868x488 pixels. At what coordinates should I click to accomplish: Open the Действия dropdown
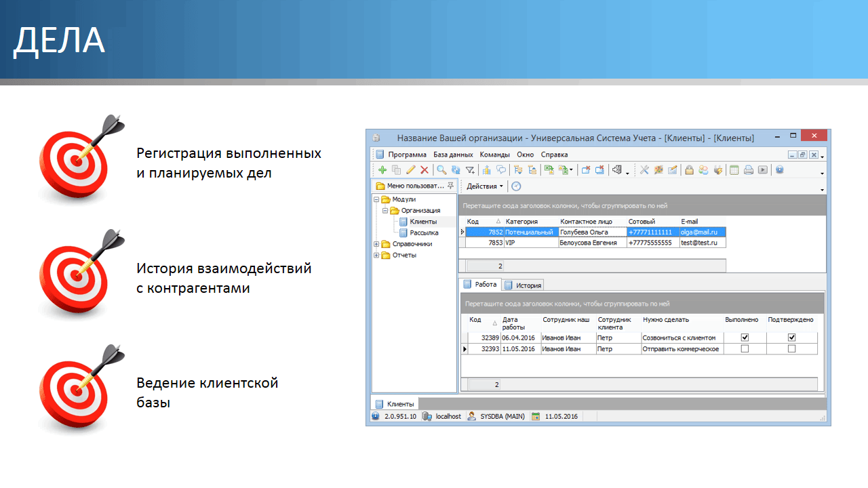(485, 186)
